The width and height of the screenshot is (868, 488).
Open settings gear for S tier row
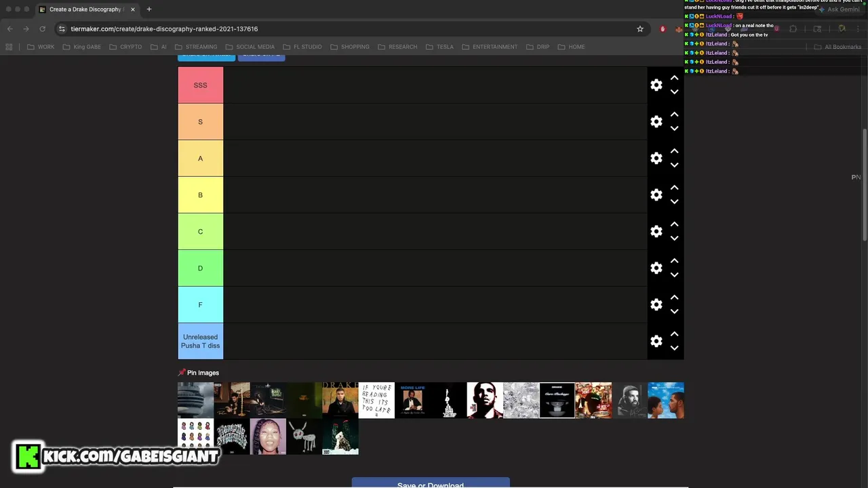tap(656, 122)
